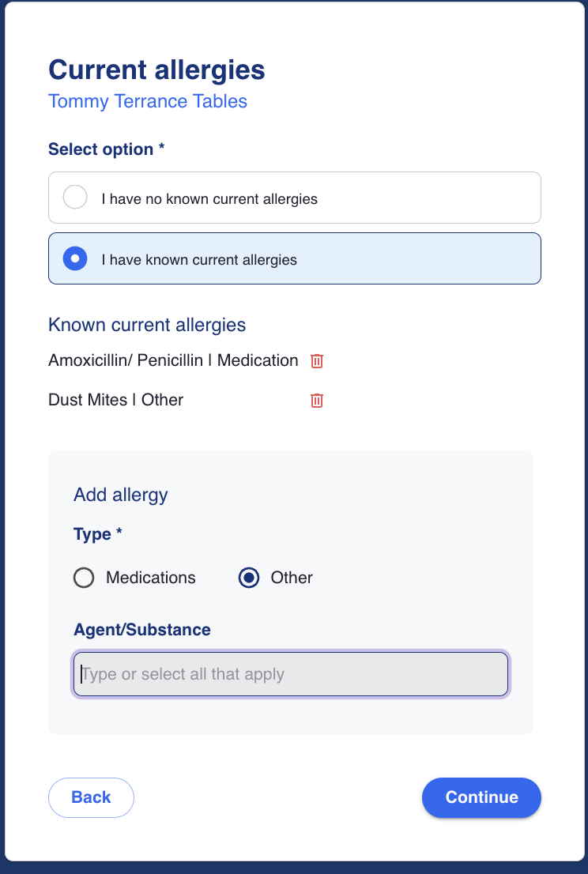Viewport: 588px width, 874px height.
Task: Click the Agent/Substance field label
Action: pyautogui.click(x=142, y=630)
